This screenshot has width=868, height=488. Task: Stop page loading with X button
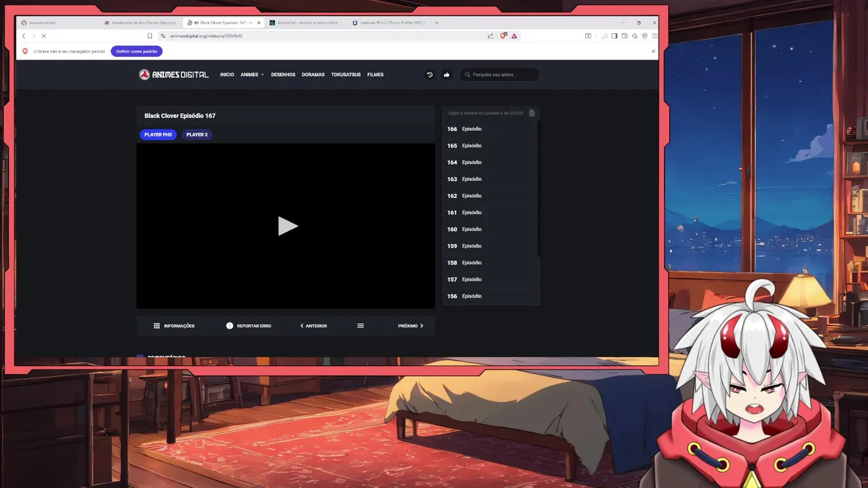coord(43,36)
